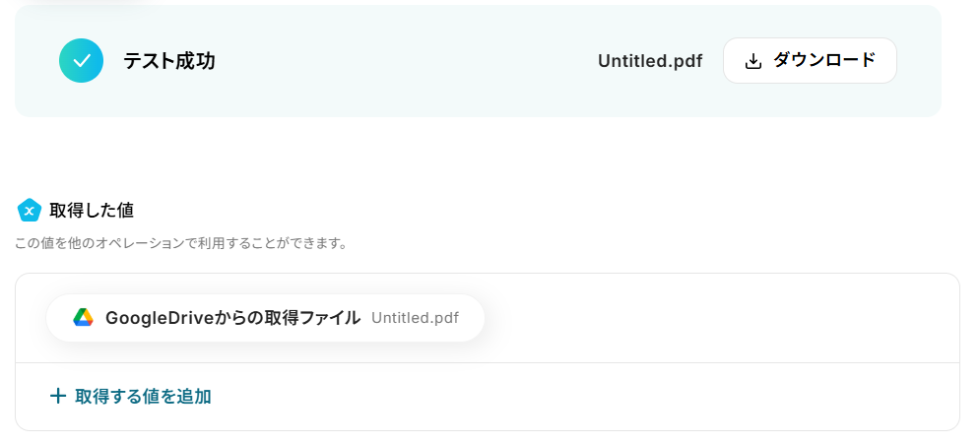980x443 pixels.
Task: Select the Untitled.pdf filename beside the download button
Action: point(649,61)
